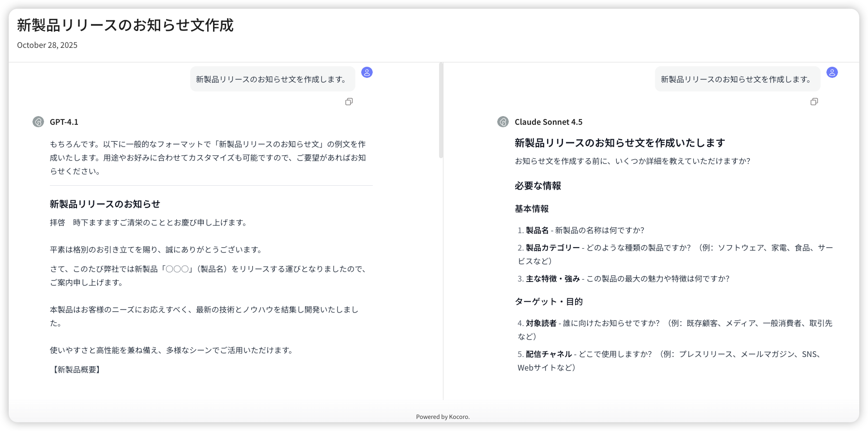
Task: Click the October 28, 2025 date text
Action: click(x=47, y=45)
